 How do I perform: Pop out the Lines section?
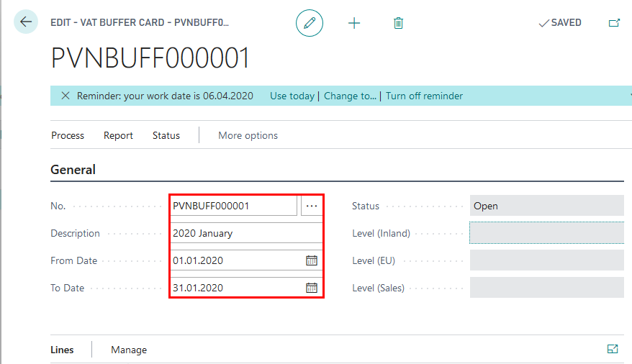[613, 349]
